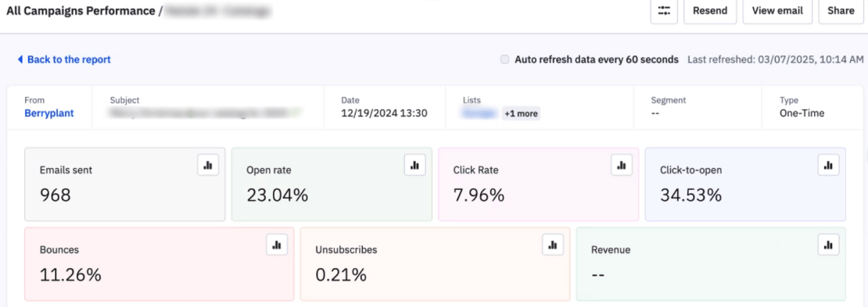Viewport: 868px width, 307px height.
Task: Open chart for Emails sent card
Action: (x=208, y=165)
